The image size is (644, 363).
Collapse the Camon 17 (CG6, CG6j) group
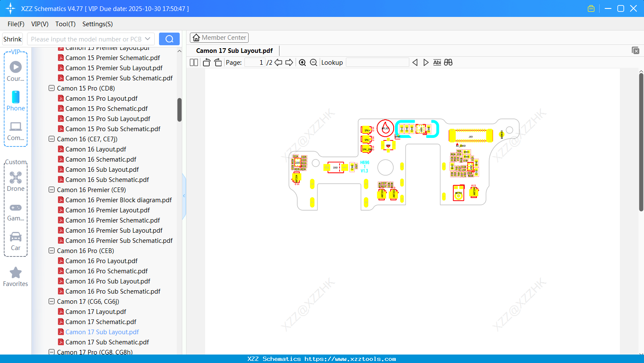click(x=52, y=302)
